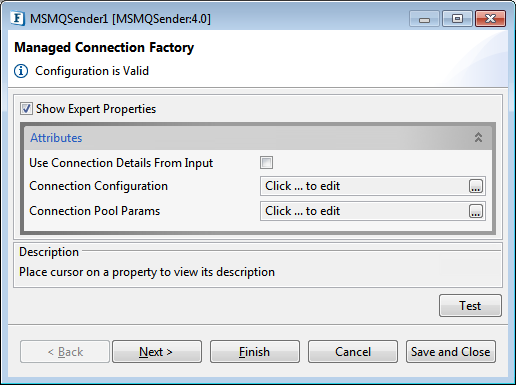The height and width of the screenshot is (385, 516).
Task: Click the Finish button
Action: (255, 351)
